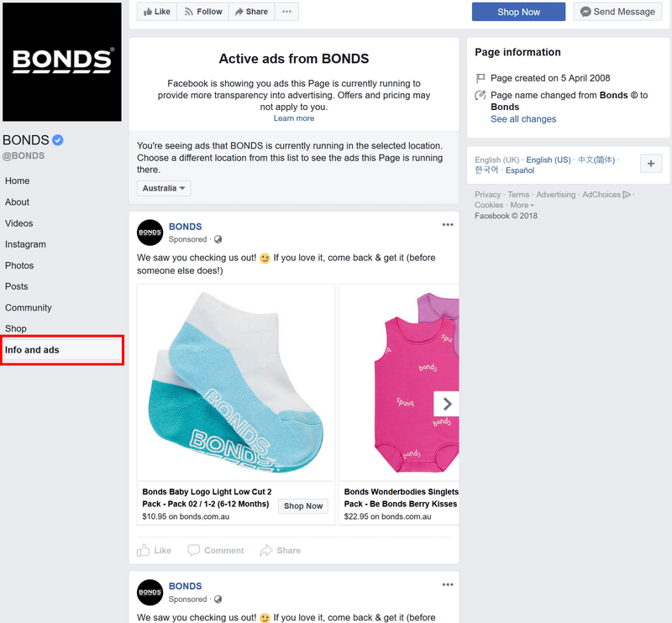Navigate to the Photos section
Image resolution: width=672 pixels, height=623 pixels.
click(x=18, y=265)
